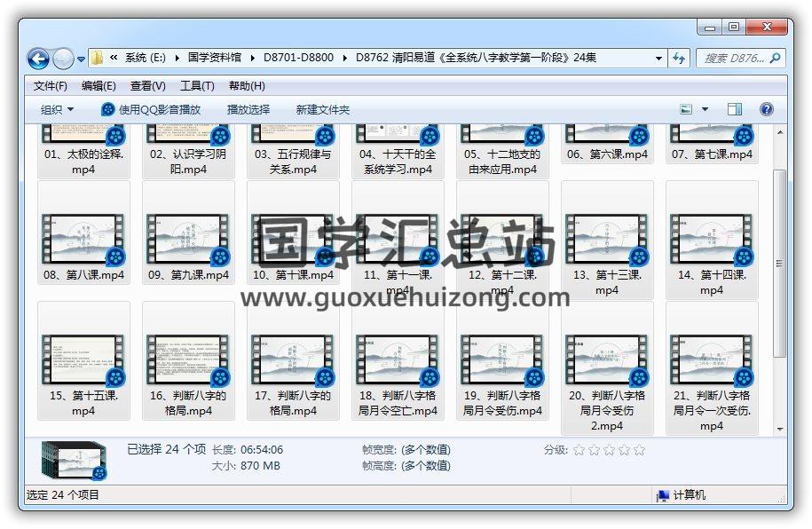Viewport: 812px width, 529px height.
Task: Open the 文件(F) menu
Action: [x=51, y=86]
